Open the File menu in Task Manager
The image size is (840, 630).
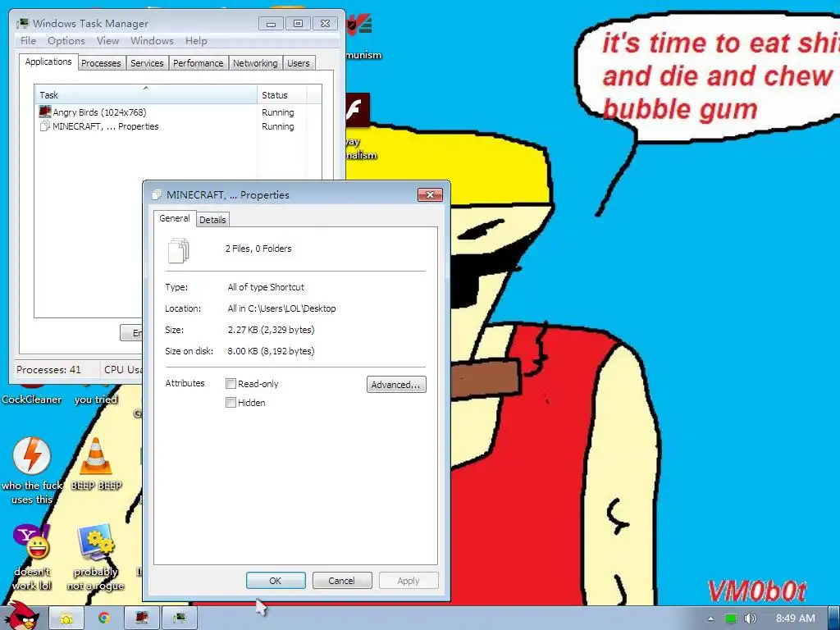pyautogui.click(x=29, y=41)
